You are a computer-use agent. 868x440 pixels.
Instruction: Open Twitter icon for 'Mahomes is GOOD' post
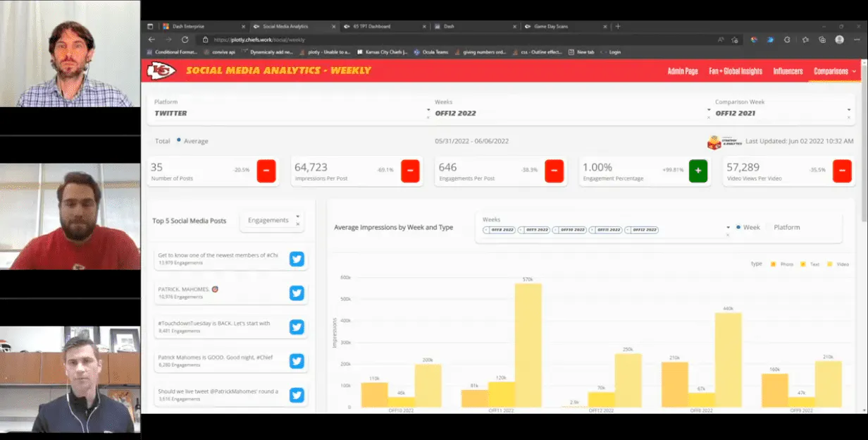[x=297, y=360]
